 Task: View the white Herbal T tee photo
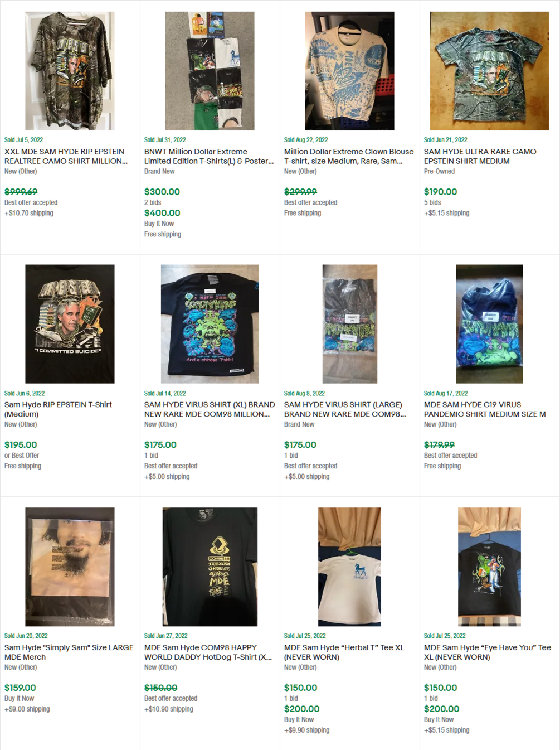(x=349, y=567)
